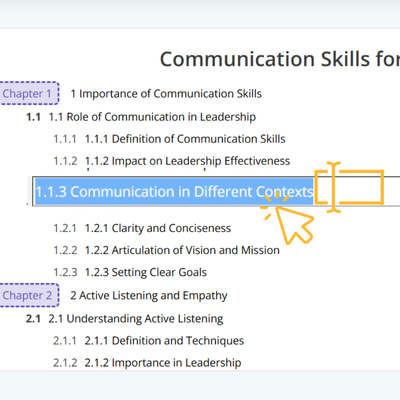
Task: Select 1.2.3 Setting Clear Goals entry
Action: [146, 272]
